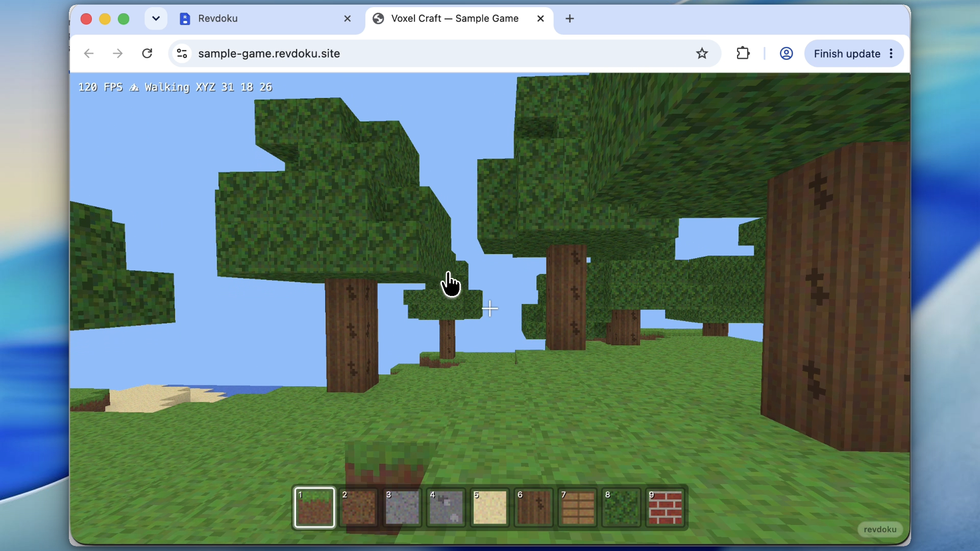Click the 120 FPS counter text
The width and height of the screenshot is (980, 551).
click(x=101, y=87)
